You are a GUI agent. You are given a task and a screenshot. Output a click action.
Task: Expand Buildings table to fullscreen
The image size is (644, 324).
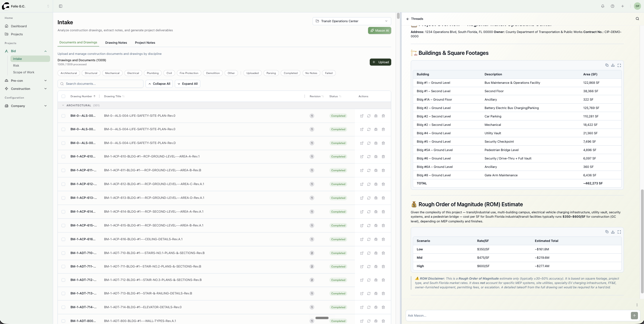pos(619,65)
